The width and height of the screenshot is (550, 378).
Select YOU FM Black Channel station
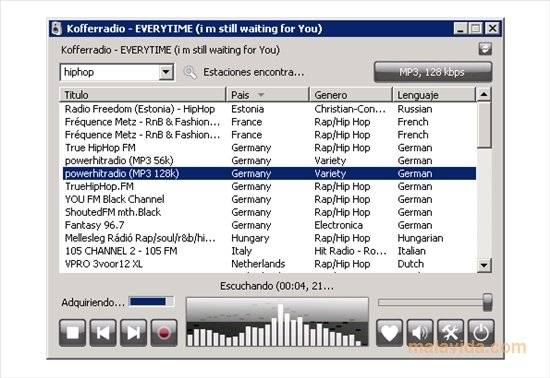[x=269, y=200]
